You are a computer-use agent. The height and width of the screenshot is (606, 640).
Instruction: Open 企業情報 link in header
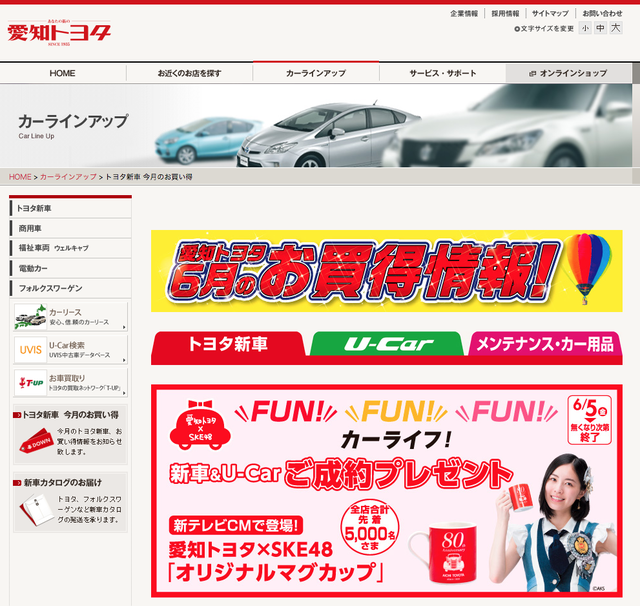pyautogui.click(x=464, y=13)
